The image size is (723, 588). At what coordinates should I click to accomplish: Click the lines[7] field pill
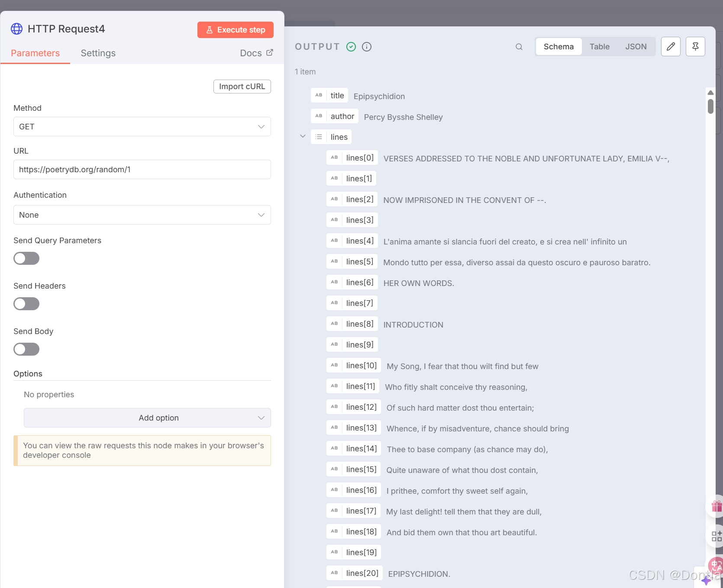(352, 303)
